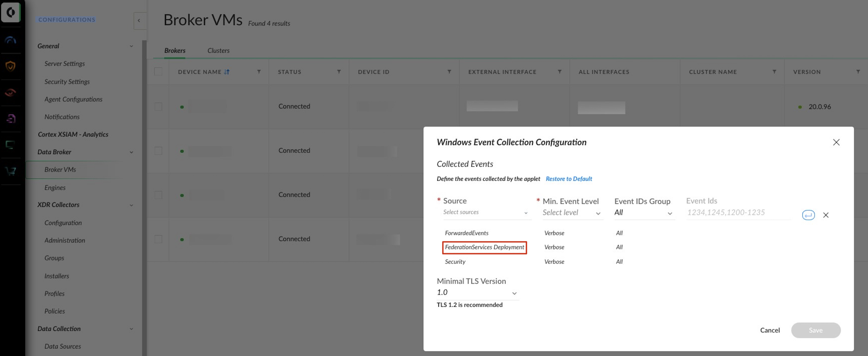Open Security Settings in the sidebar

pyautogui.click(x=67, y=82)
